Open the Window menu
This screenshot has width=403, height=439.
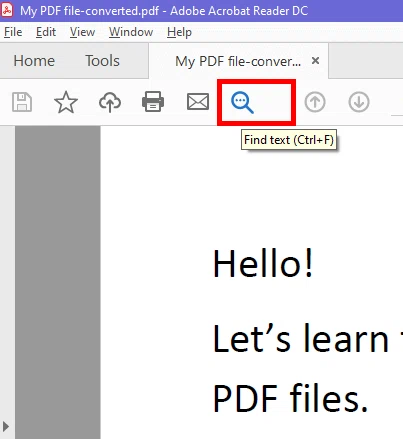(131, 32)
